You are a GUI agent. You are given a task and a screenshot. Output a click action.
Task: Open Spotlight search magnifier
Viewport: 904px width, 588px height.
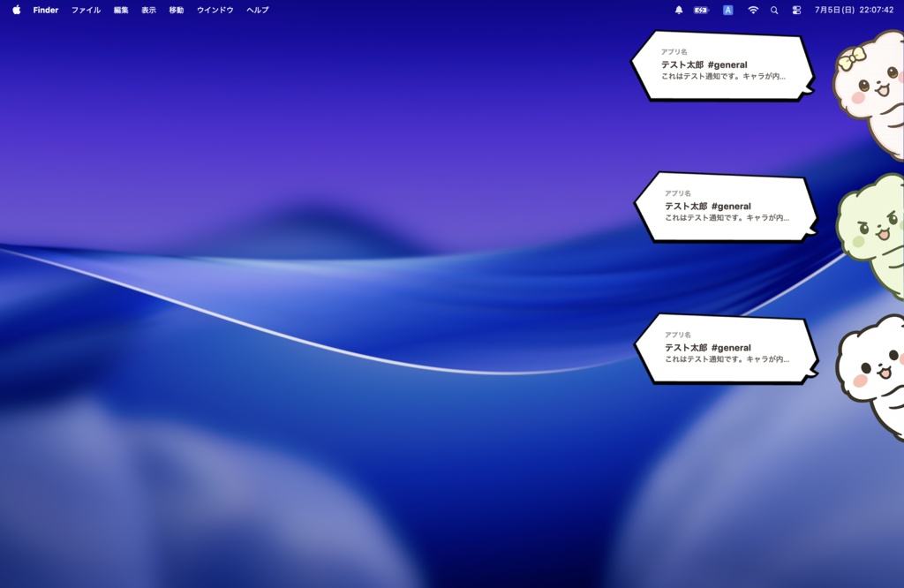pos(774,10)
